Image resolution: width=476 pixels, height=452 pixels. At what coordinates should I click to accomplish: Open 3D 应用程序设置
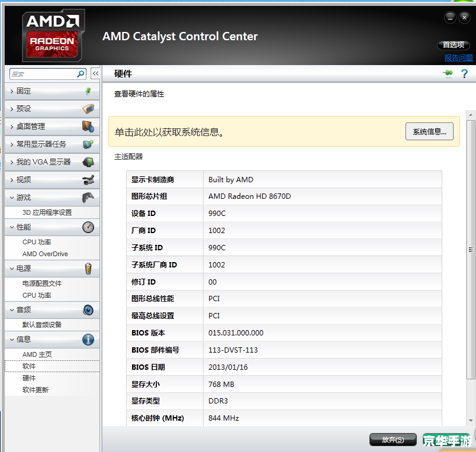coord(47,212)
